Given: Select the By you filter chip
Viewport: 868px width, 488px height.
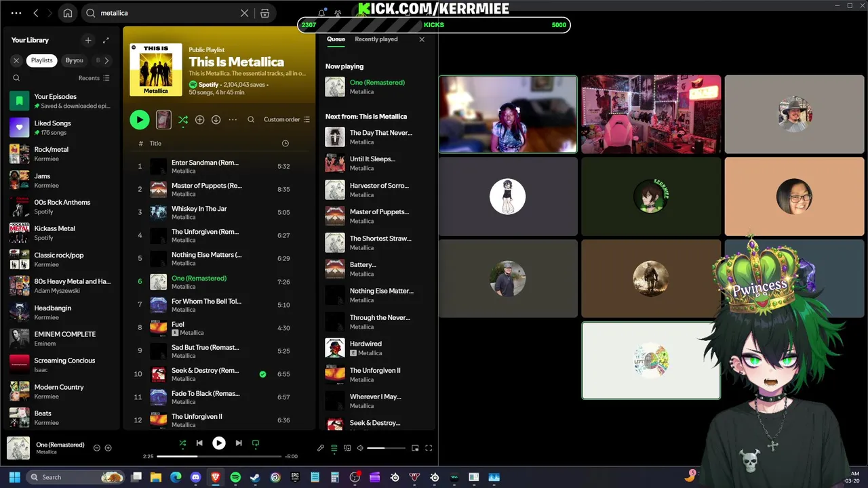Looking at the screenshot, I should (x=75, y=60).
